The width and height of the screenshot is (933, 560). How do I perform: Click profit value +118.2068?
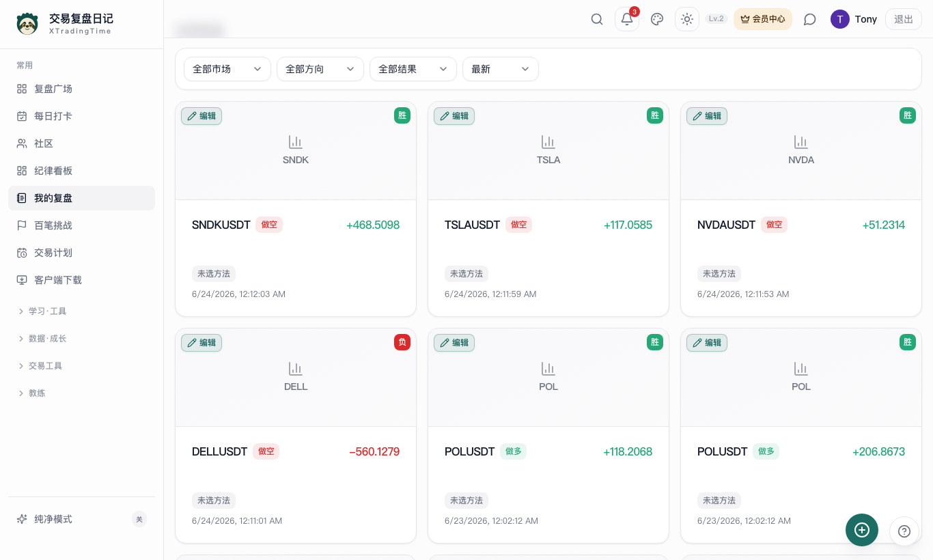click(628, 451)
